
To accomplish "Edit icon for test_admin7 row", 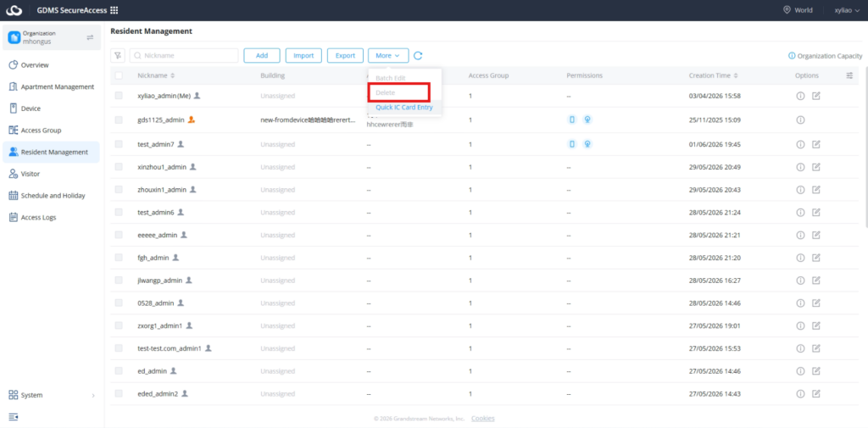I will coord(816,144).
